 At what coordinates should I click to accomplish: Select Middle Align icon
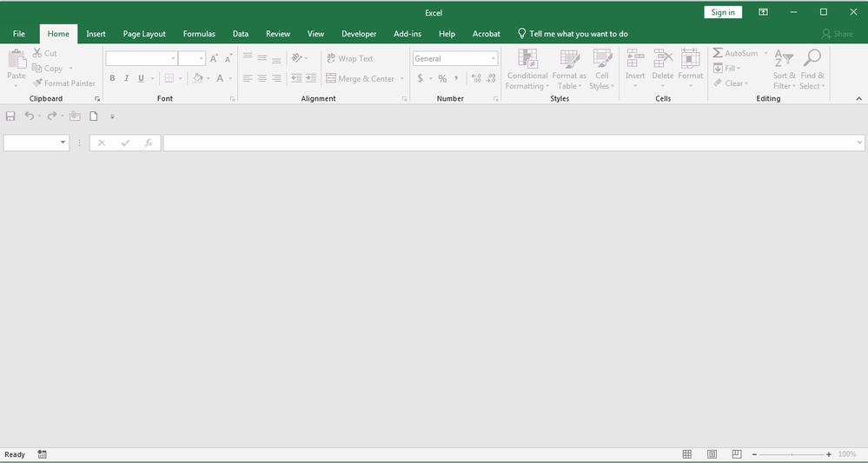click(x=262, y=58)
